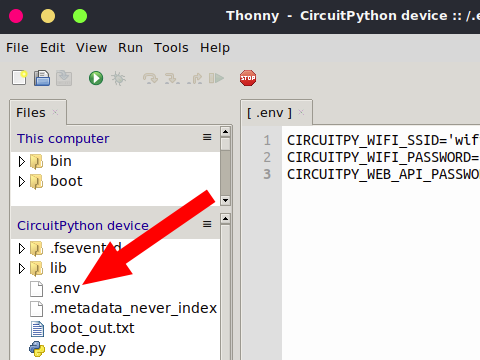Open the File menu
This screenshot has height=360, width=480.
pos(17,48)
